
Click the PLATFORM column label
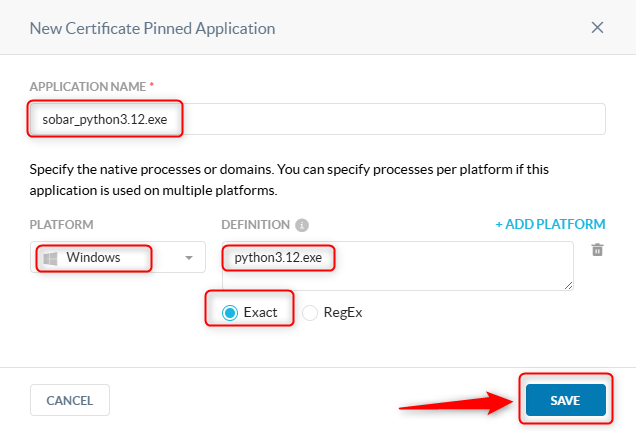tap(61, 224)
